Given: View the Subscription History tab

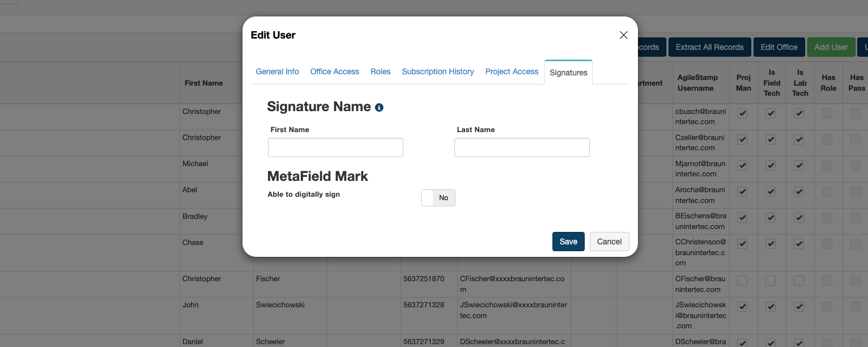Looking at the screenshot, I should coord(437,71).
